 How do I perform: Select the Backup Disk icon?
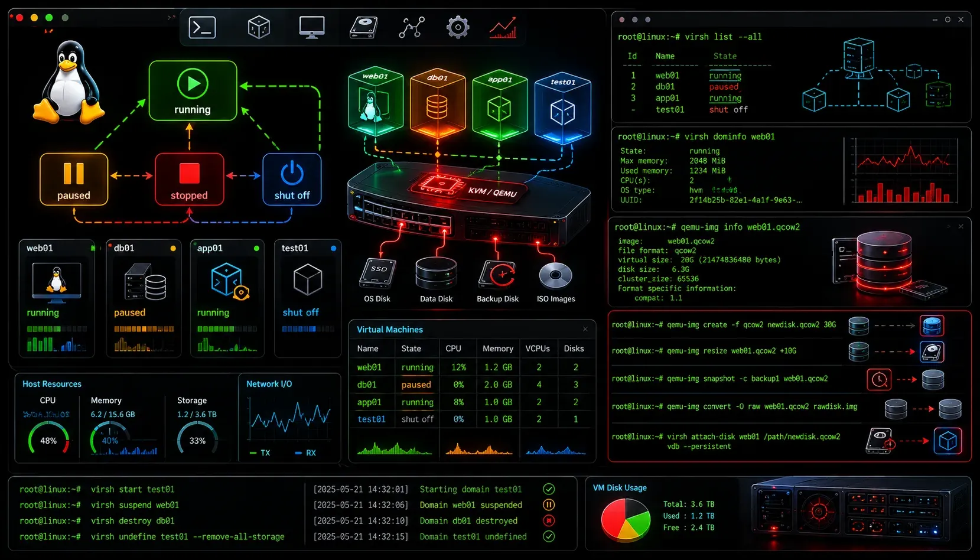[x=497, y=275]
